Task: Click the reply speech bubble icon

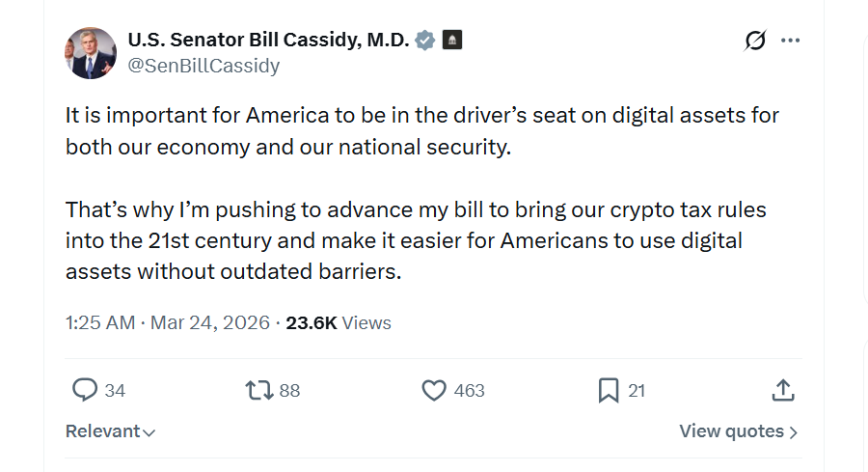Action: click(85, 390)
